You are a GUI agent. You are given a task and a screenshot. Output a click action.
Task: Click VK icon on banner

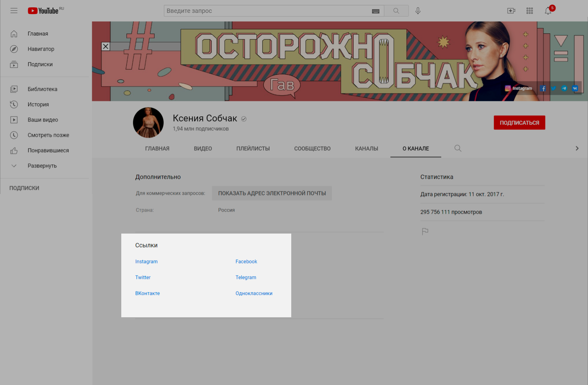point(575,88)
